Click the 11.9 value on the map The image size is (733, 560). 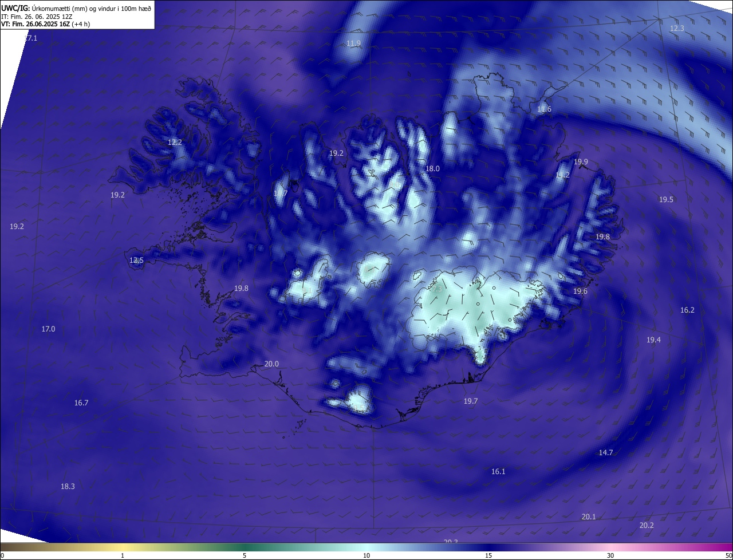pyautogui.click(x=354, y=44)
